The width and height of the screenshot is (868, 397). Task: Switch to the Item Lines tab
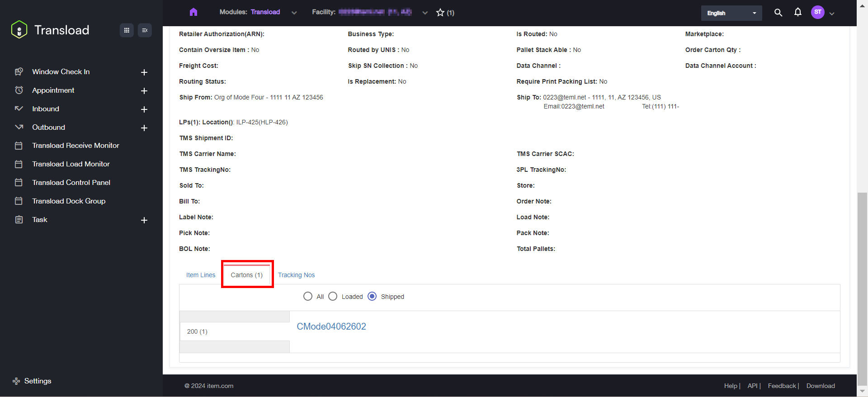click(201, 275)
